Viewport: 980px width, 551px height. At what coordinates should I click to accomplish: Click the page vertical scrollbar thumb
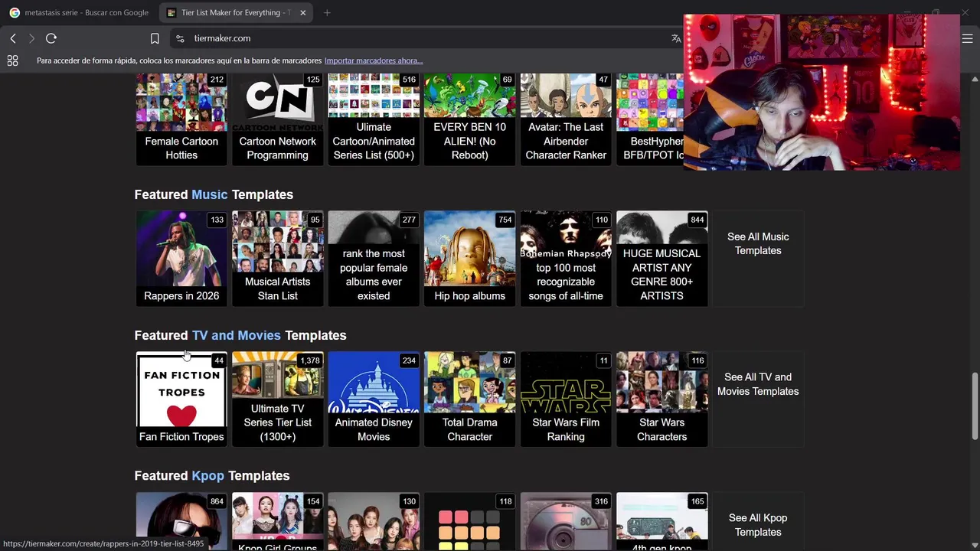pos(974,406)
